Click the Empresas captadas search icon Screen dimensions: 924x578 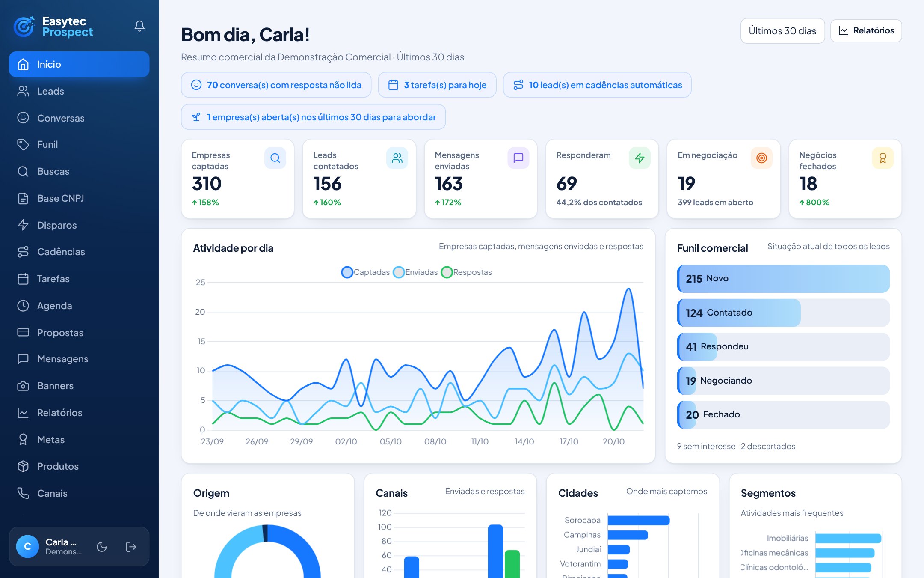[275, 158]
